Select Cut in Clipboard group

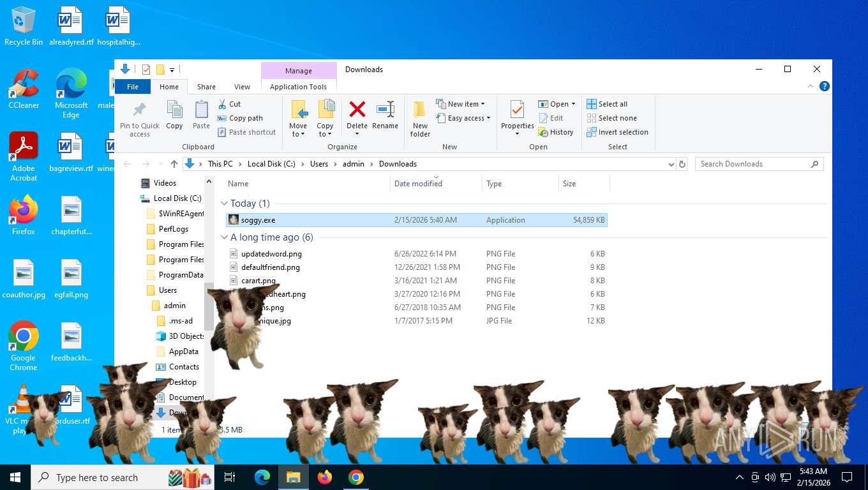tap(229, 104)
